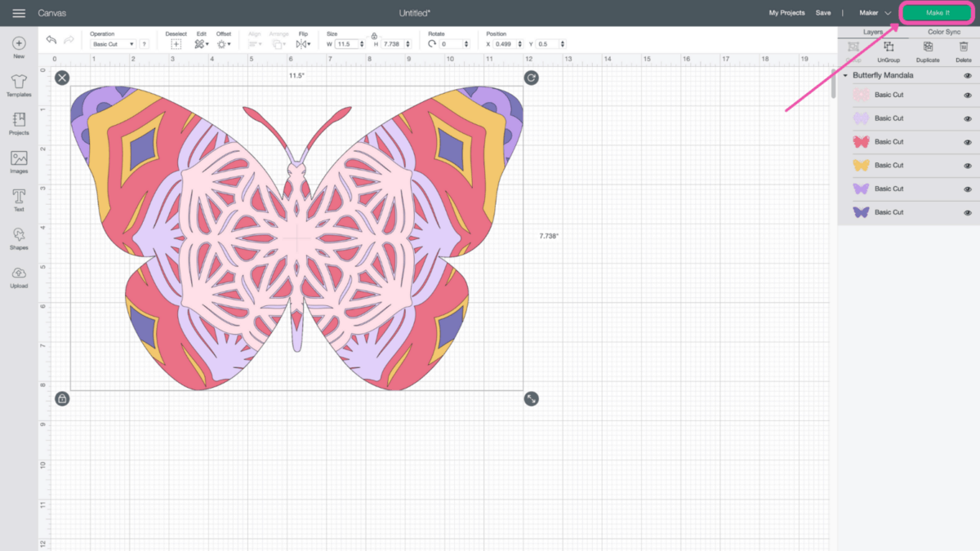Click the height stepper arrows
The height and width of the screenshot is (551, 980).
(x=408, y=44)
